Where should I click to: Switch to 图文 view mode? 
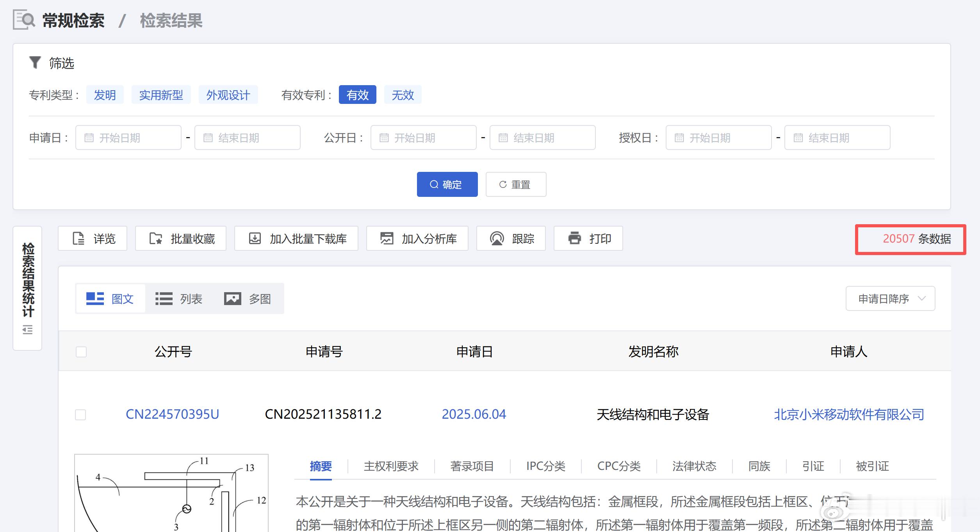(x=110, y=299)
